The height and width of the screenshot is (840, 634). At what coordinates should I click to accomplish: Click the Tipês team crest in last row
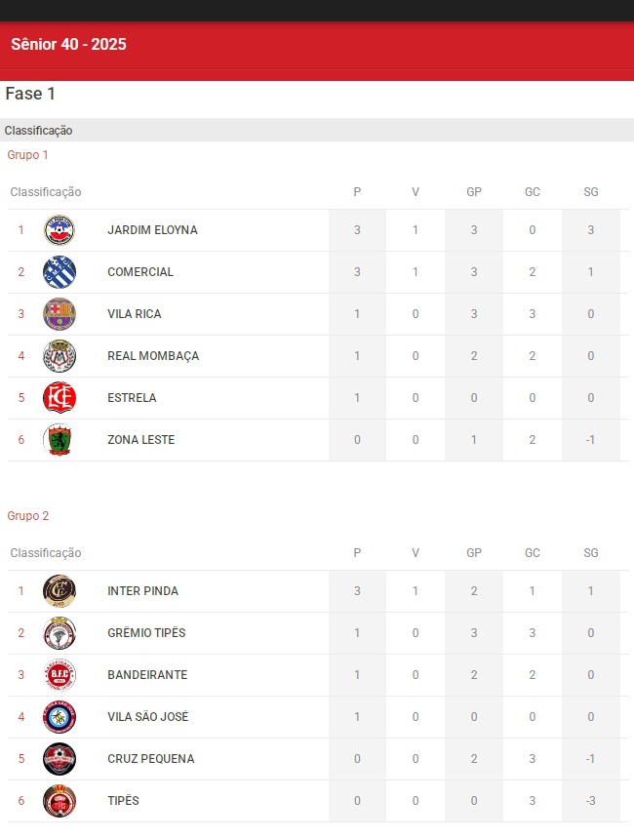pyautogui.click(x=59, y=801)
